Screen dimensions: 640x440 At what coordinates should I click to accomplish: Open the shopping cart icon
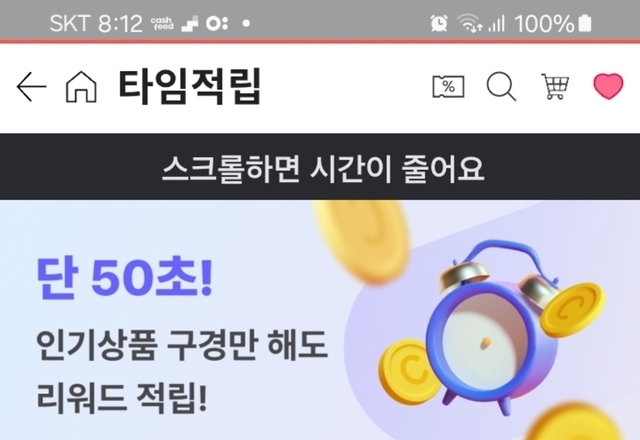tap(555, 87)
